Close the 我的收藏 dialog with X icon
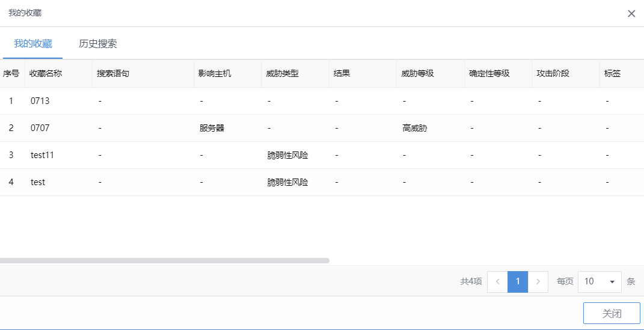Image resolution: width=644 pixels, height=330 pixels. coord(631,13)
